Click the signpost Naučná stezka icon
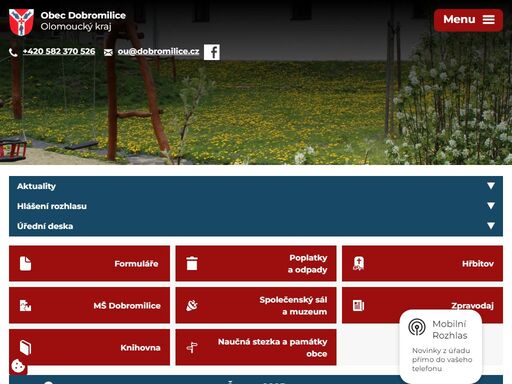 (x=192, y=348)
